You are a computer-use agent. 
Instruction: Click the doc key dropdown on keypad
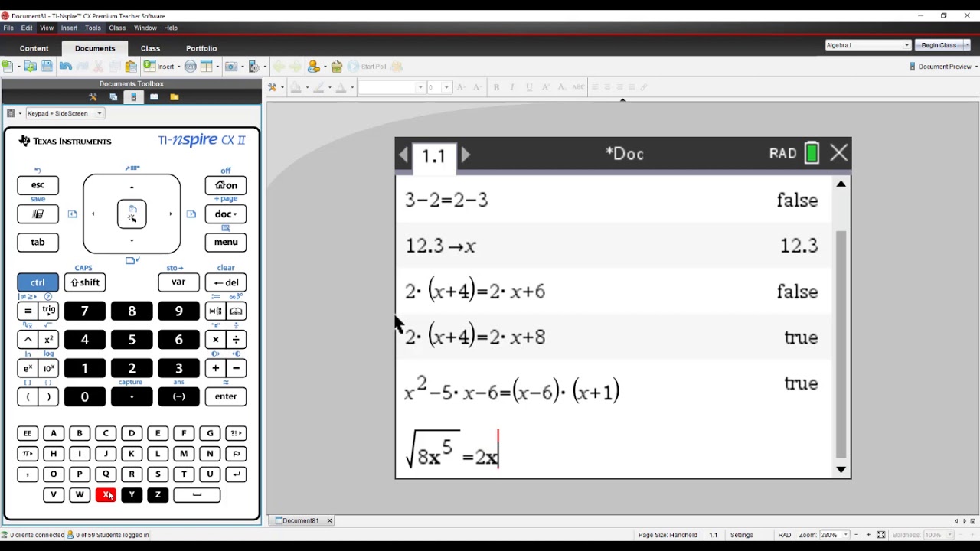click(226, 214)
